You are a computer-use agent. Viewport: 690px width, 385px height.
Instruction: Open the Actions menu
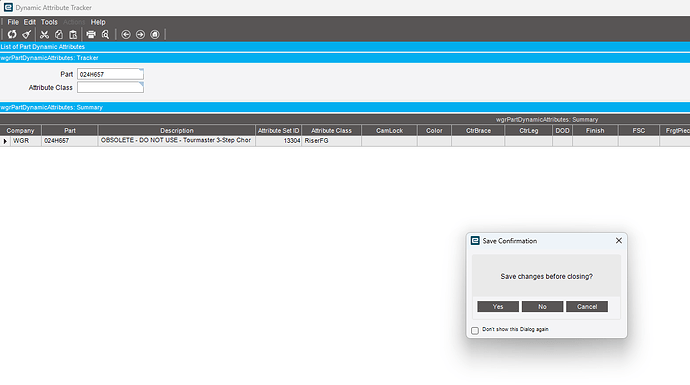pos(74,22)
